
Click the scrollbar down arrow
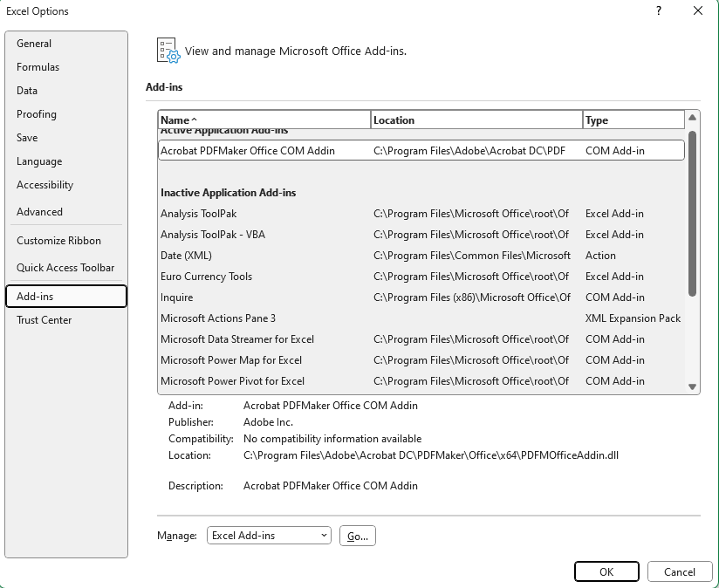(x=692, y=386)
